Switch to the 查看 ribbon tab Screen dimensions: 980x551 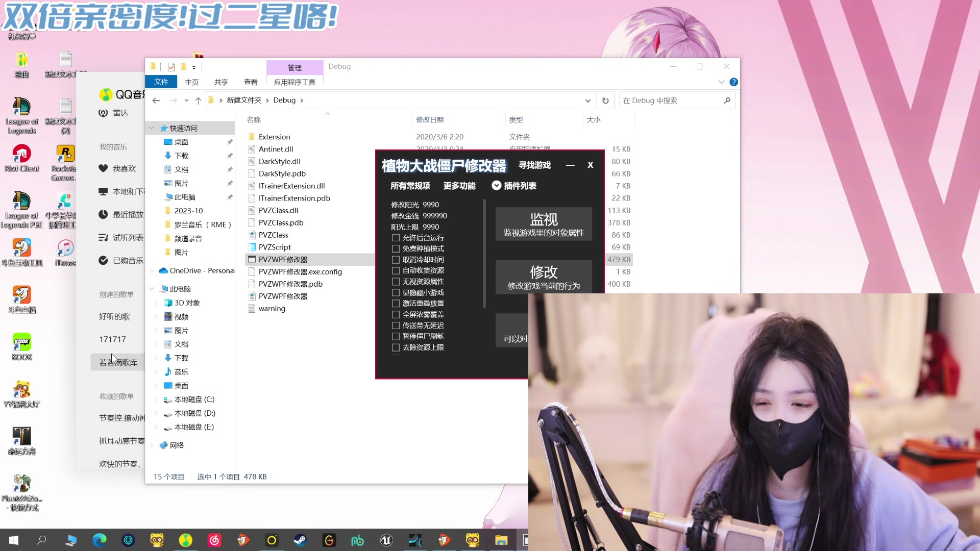[251, 82]
